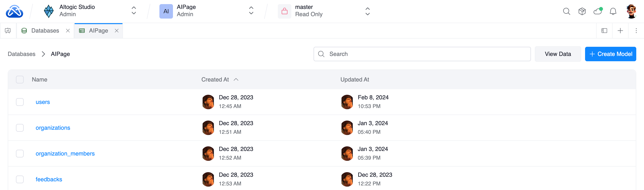Viewport: 644px width, 190px height.
Task: Click the Altogic cloud logo icon
Action: (x=14, y=11)
